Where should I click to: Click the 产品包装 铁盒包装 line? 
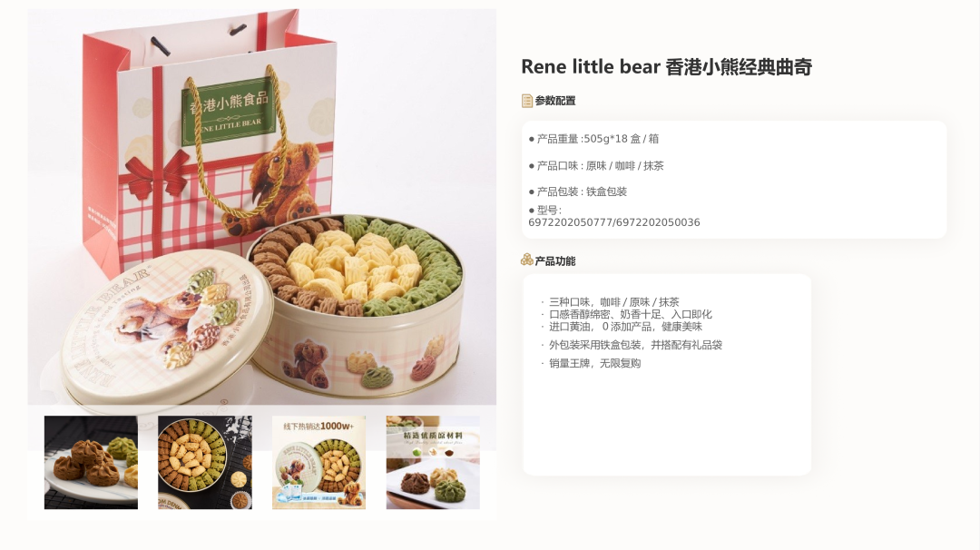(578, 192)
